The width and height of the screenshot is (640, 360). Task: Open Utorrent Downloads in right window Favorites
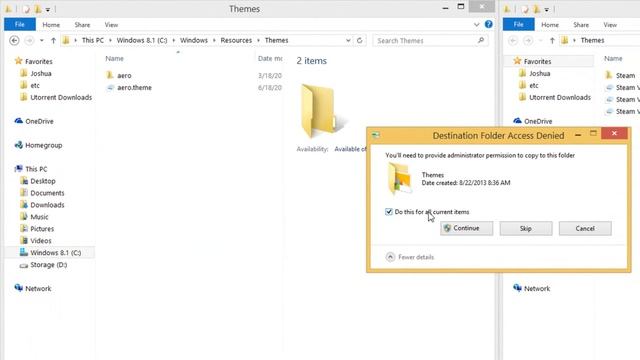560,98
